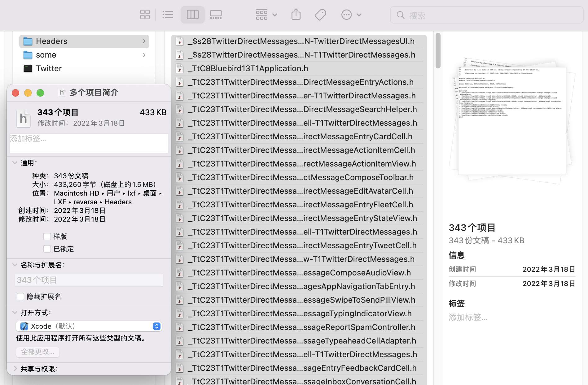The height and width of the screenshot is (385, 588).
Task: Click the large h icon beside 343个项目
Action: (x=23, y=118)
